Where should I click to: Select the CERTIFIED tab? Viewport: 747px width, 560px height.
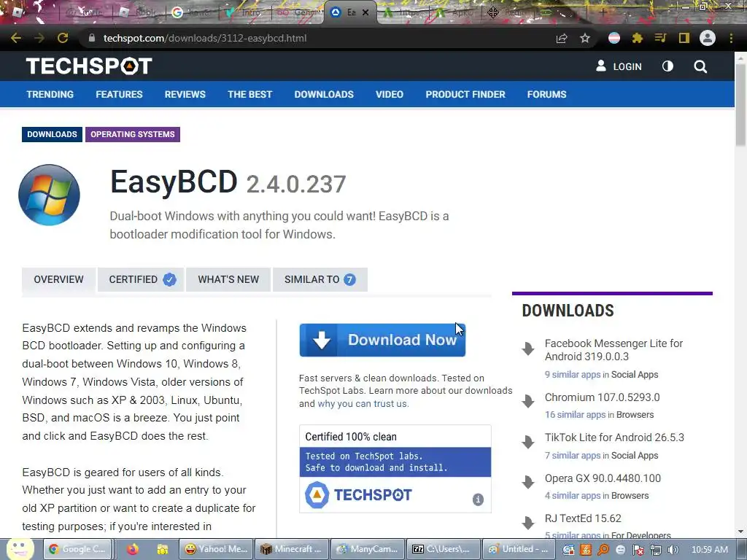click(x=141, y=279)
